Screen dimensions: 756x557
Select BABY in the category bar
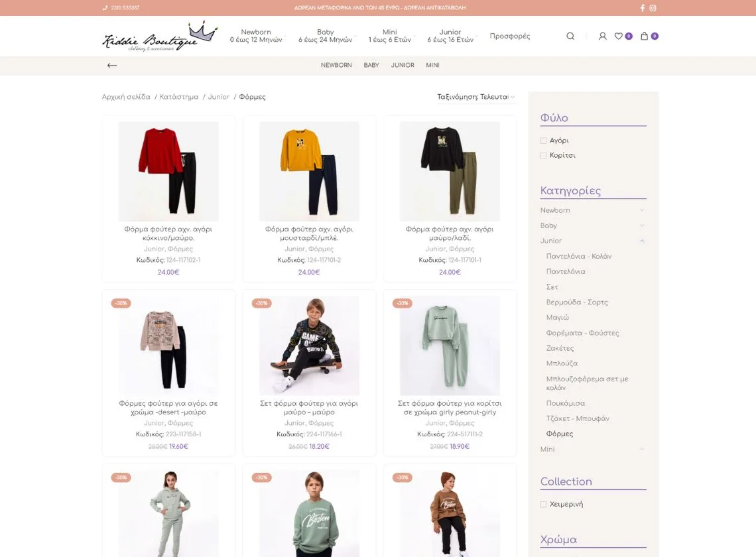[371, 65]
